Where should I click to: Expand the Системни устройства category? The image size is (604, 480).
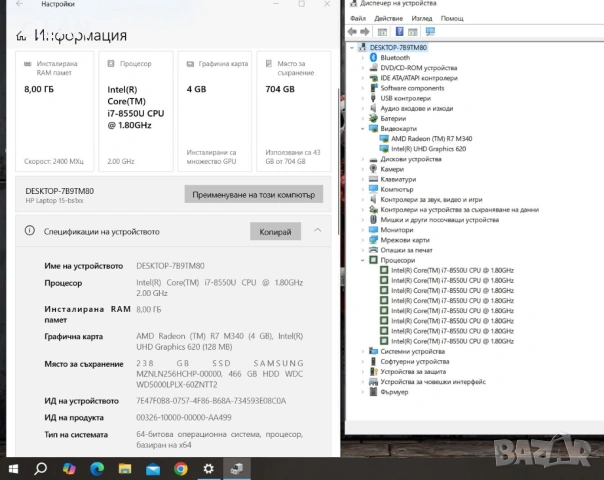tap(362, 351)
